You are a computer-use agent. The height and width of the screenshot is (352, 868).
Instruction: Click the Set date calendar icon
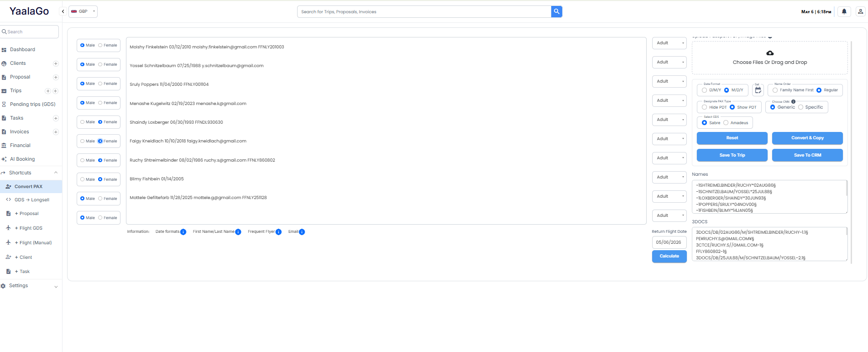tap(758, 90)
